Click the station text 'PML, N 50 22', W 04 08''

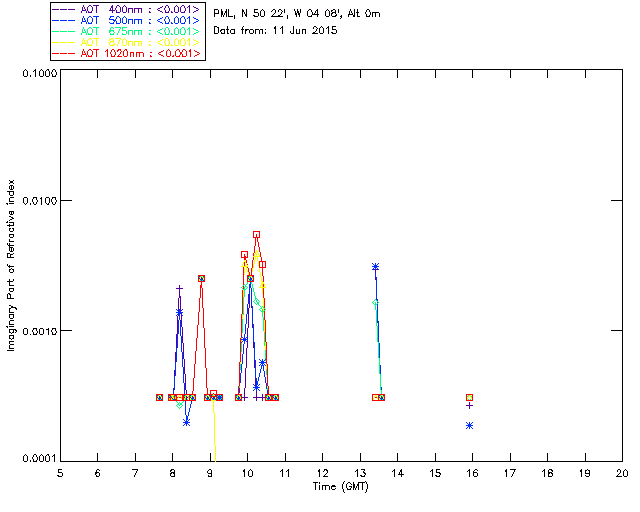[x=278, y=13]
